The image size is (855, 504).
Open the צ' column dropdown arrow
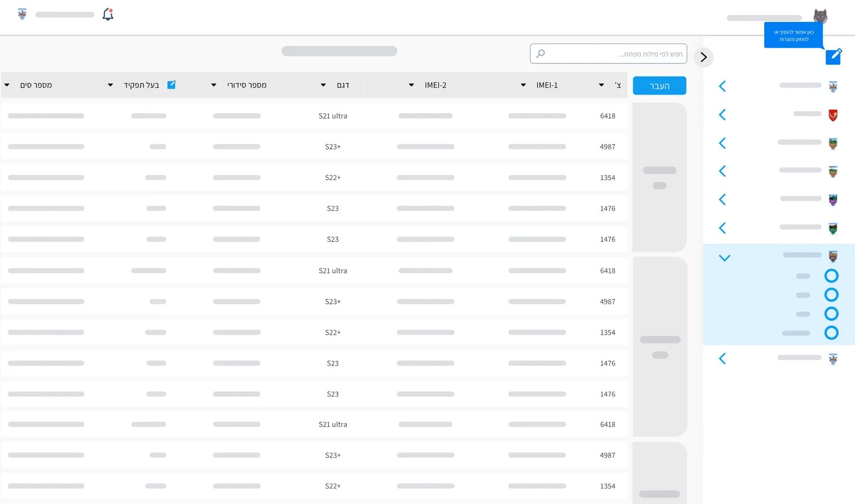[x=602, y=85]
